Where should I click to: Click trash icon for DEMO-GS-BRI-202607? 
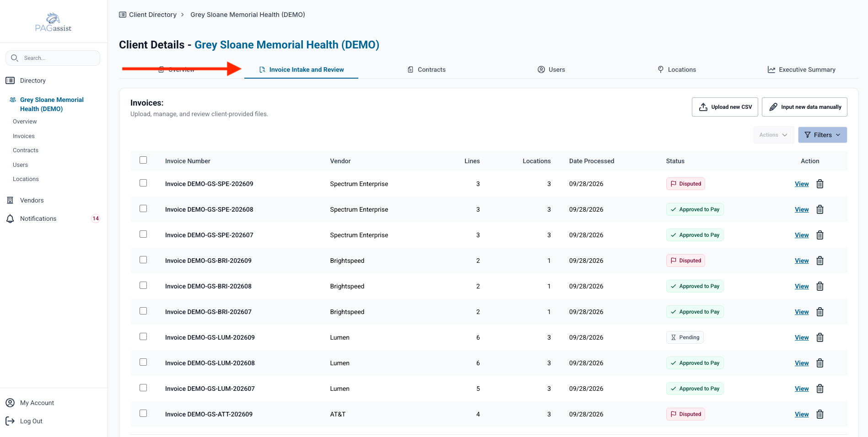[820, 312]
